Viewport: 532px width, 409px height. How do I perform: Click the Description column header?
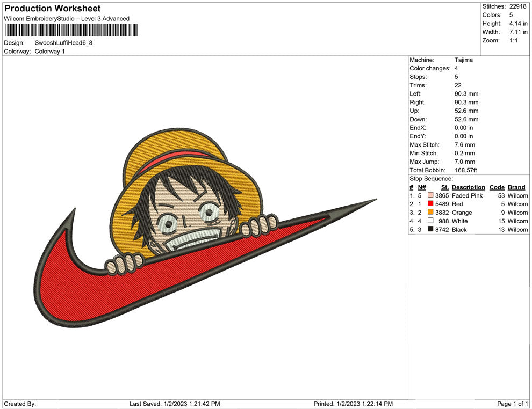pos(468,187)
